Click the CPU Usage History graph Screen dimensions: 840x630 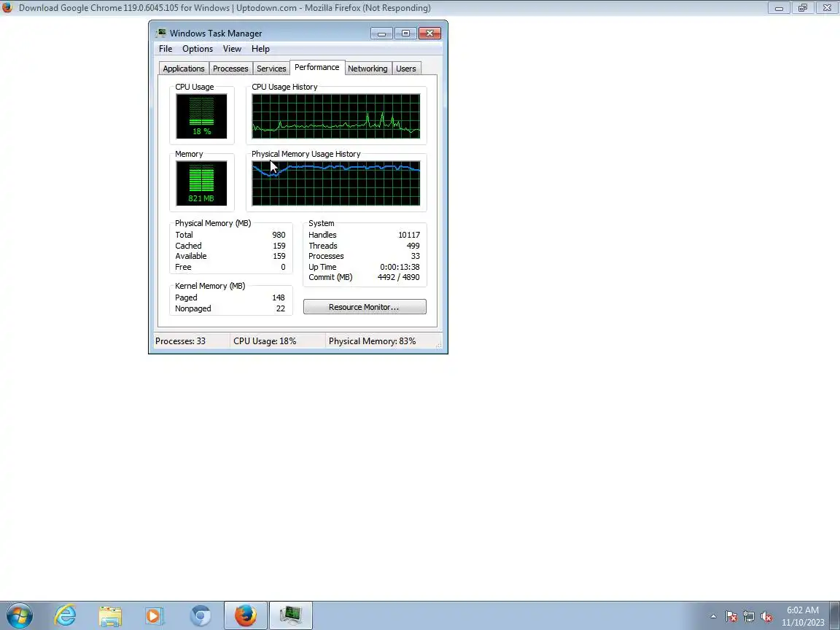[x=336, y=116]
